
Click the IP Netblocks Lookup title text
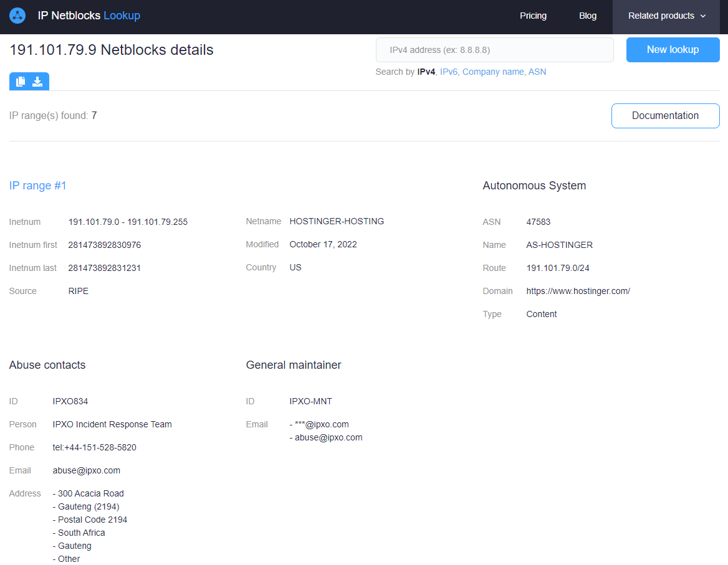[89, 16]
